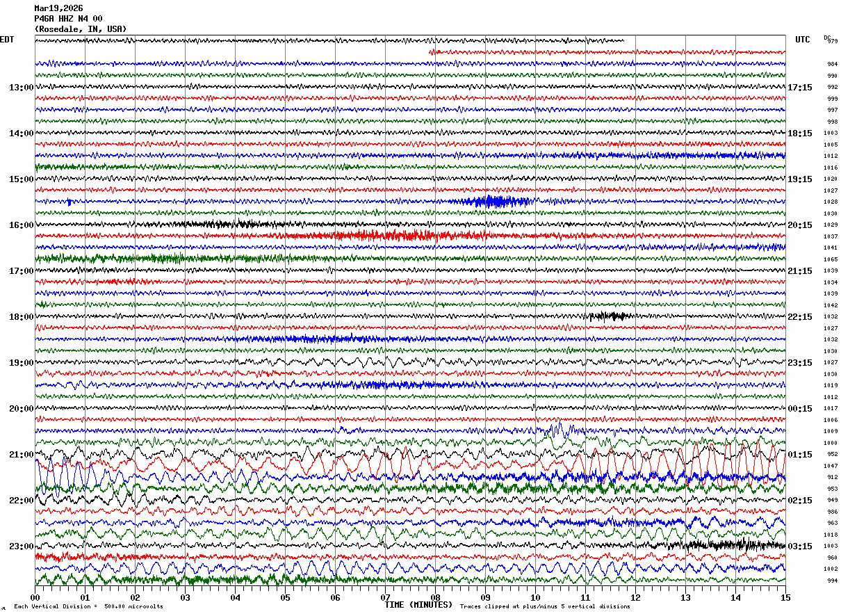Click the '16:00' EDT time label

pos(22,225)
